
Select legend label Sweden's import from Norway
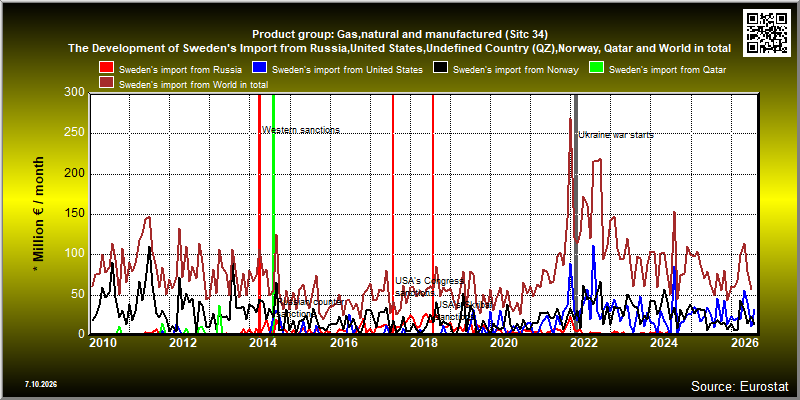click(516, 70)
